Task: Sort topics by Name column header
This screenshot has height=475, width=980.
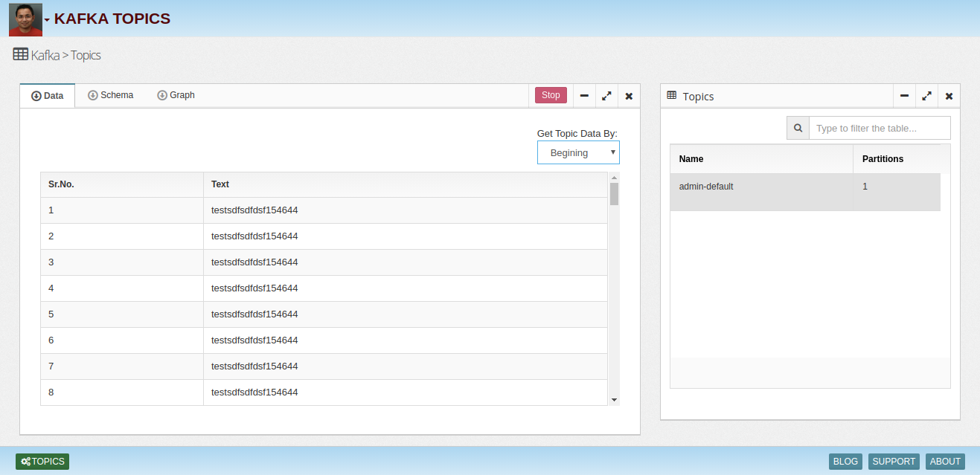Action: click(761, 159)
